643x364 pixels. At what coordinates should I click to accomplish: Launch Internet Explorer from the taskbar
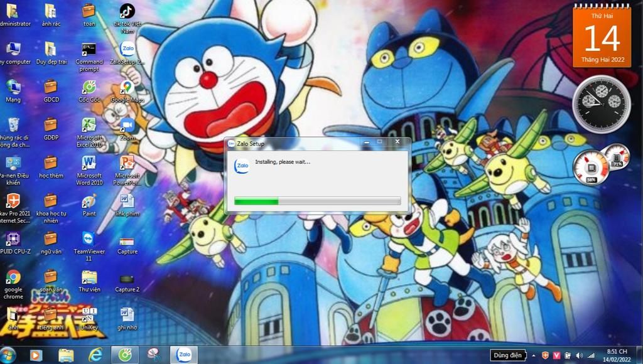[95, 355]
